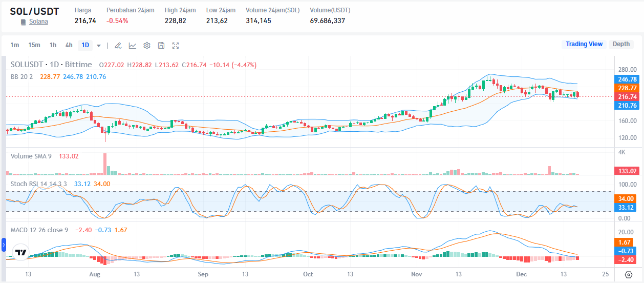Click the Sep label on time axis
The image size is (644, 283).
point(203,275)
